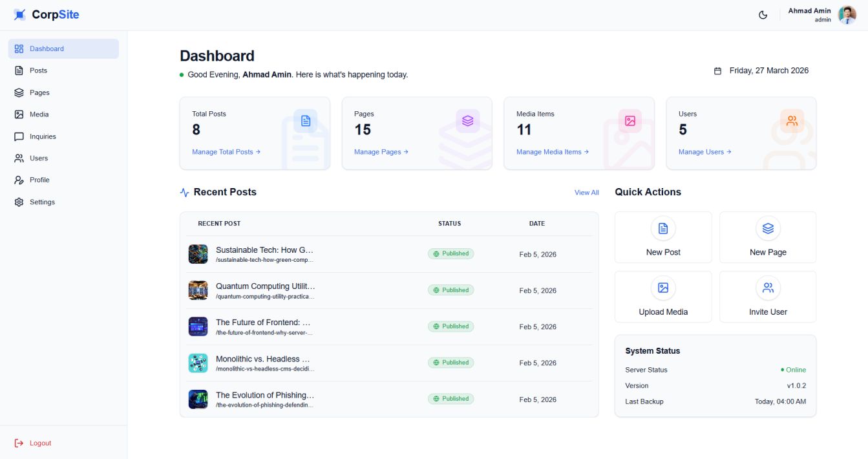Click the Upload Media image icon
This screenshot has height=459, width=868.
pyautogui.click(x=662, y=287)
